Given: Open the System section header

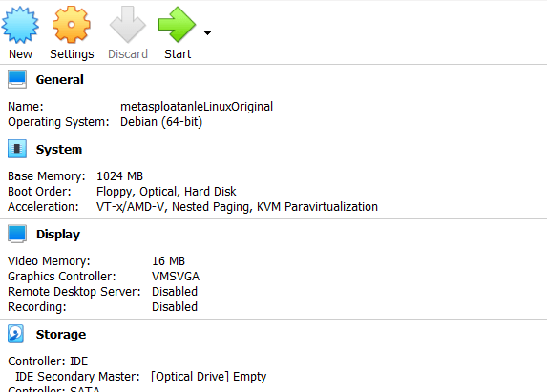Looking at the screenshot, I should 59,150.
